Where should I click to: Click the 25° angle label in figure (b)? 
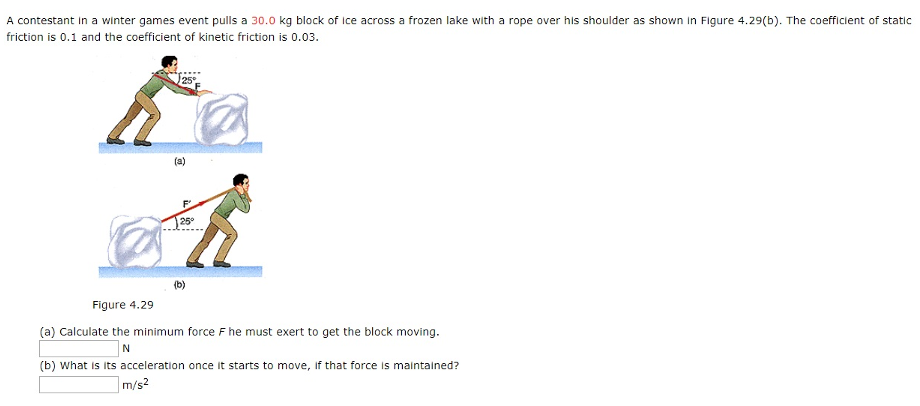186,222
